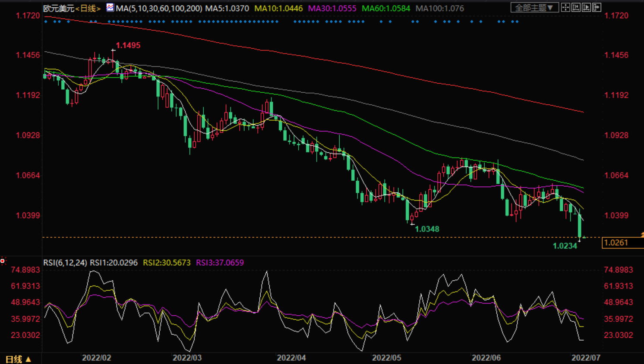Click the 1.1495 high price marker
Viewport: 644px width, 364px height.
[x=128, y=45]
